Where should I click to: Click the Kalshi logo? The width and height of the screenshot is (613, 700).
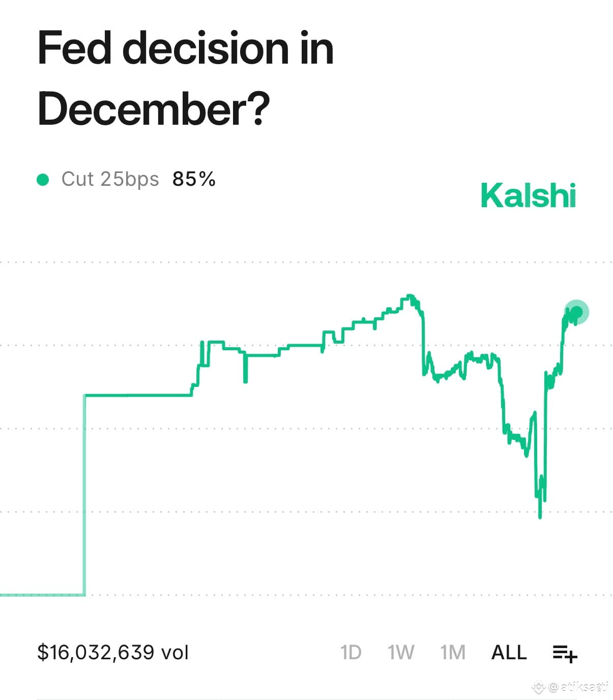tap(528, 195)
